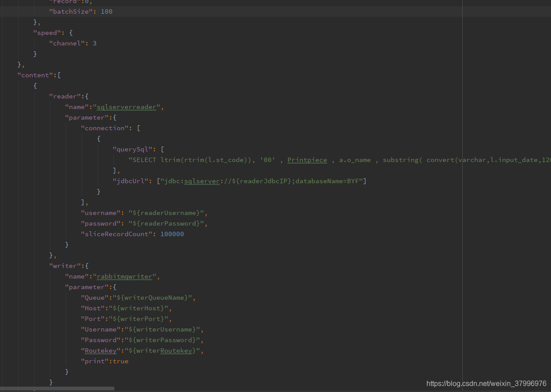Select the channel value 3
The height and width of the screenshot is (392, 551).
(94, 43)
